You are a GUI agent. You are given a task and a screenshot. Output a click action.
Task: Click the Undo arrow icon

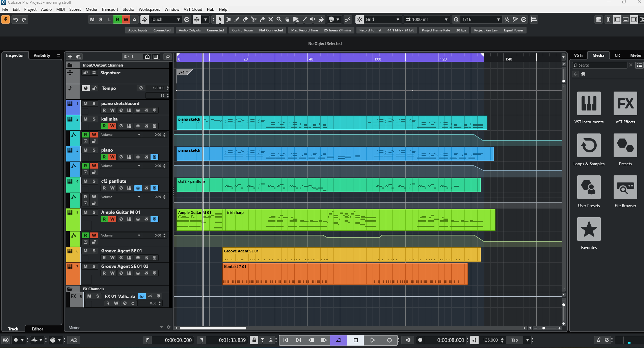pos(16,20)
